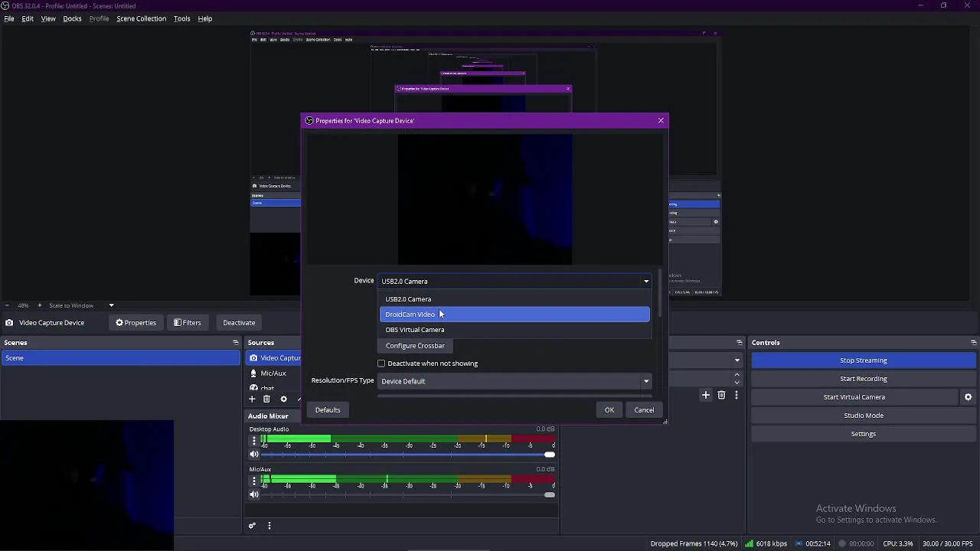
Task: Pop out the Scenes dock via its float icon
Action: [x=235, y=343]
